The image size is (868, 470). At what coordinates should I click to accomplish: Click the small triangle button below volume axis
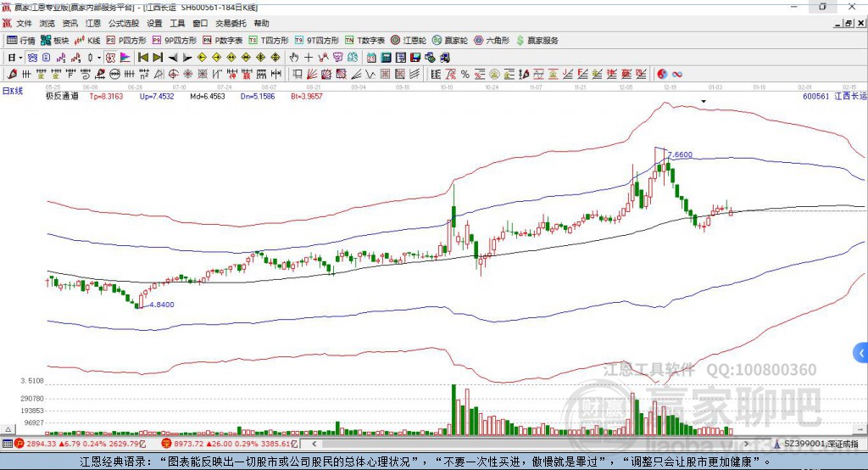pos(8,429)
